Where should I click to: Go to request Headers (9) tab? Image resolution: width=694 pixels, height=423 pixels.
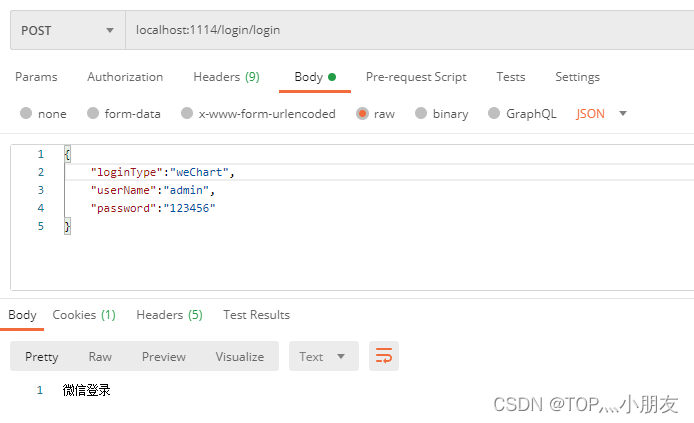tap(226, 77)
